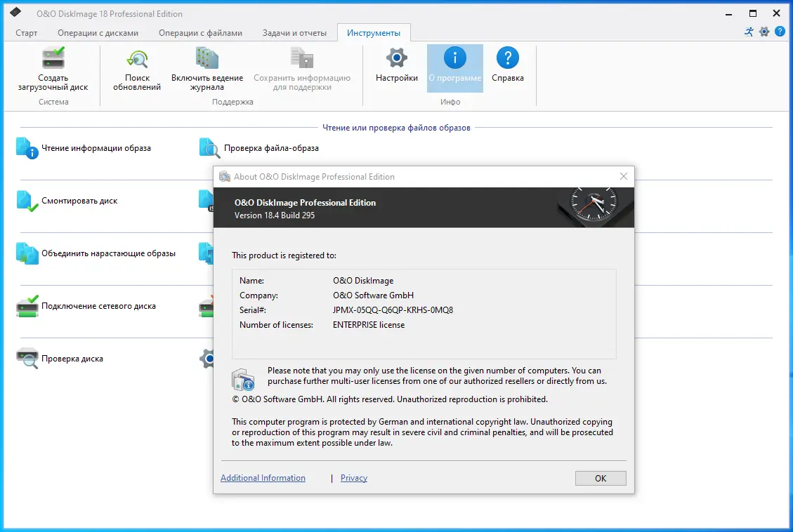The image size is (793, 532).
Task: Select the Старт menu tab
Action: [x=26, y=32]
